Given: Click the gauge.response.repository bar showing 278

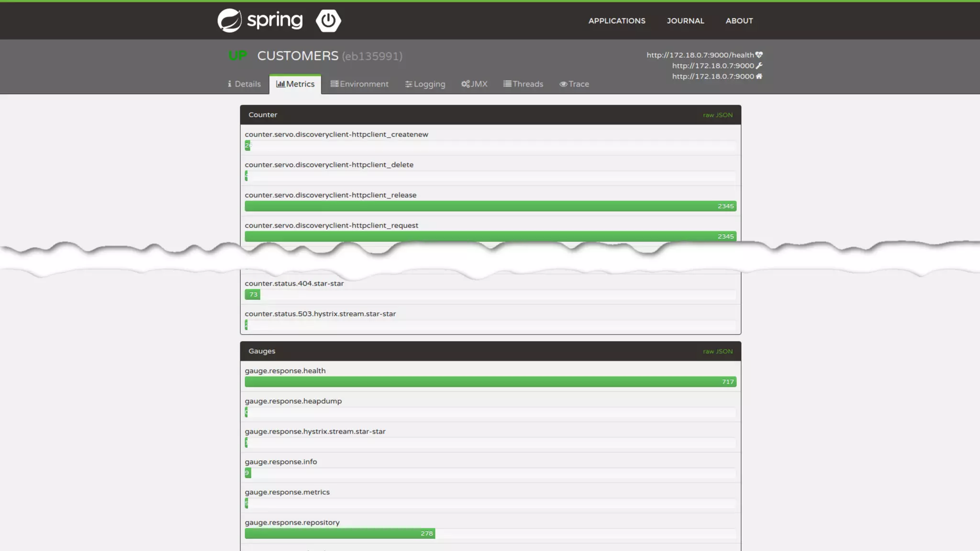Looking at the screenshot, I should pos(340,533).
